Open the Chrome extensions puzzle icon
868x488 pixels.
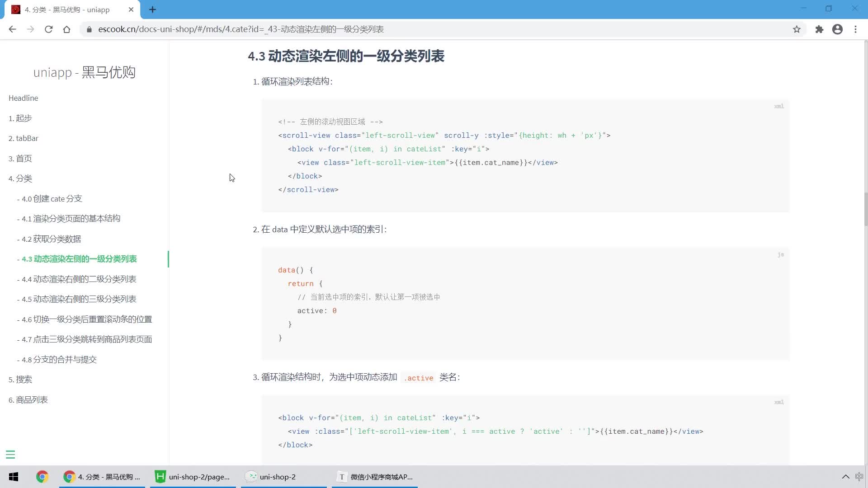[x=819, y=29]
